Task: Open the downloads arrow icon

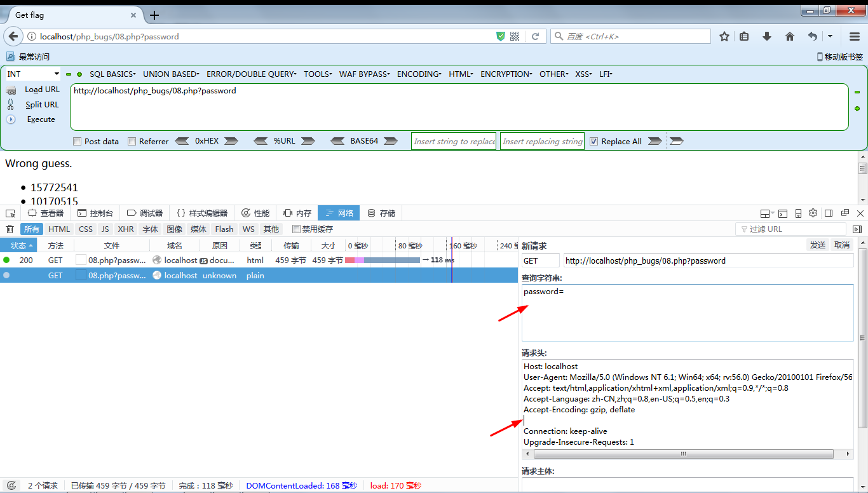Action: [767, 36]
